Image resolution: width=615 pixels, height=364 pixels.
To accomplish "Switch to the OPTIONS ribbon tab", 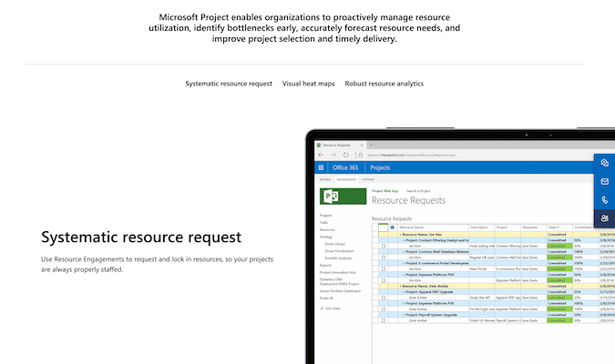I will click(x=368, y=179).
